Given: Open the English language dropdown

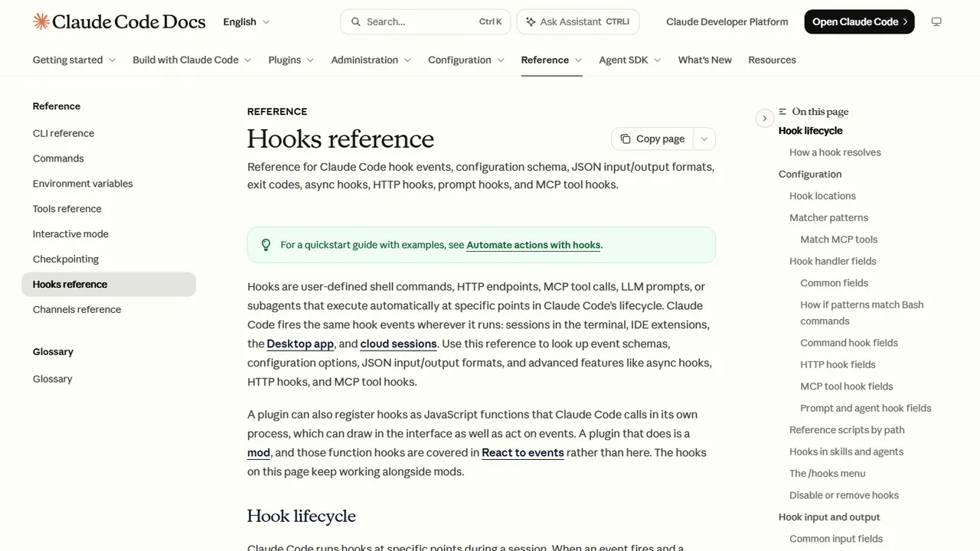Looking at the screenshot, I should [x=247, y=21].
